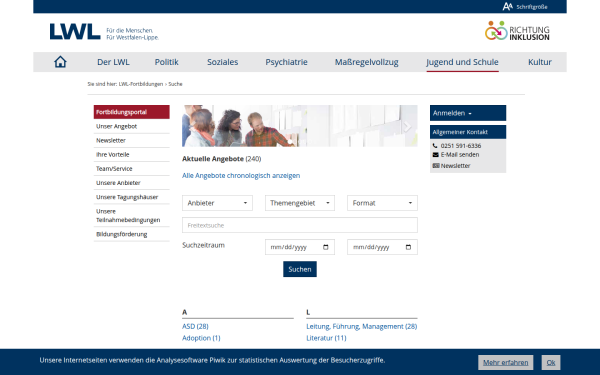Open Ihre Vorteile sidebar item

[132, 155]
